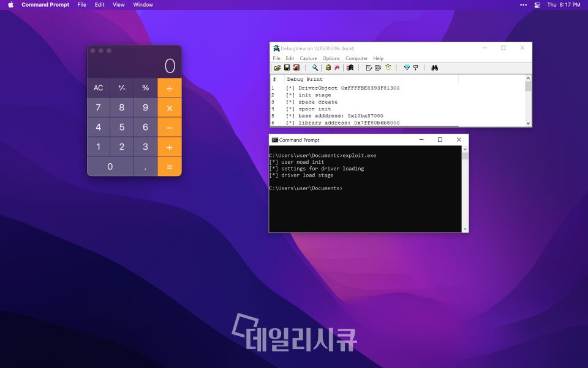Toggle the clock time format icon in DebugView
Screen dimensions: 588x368
(388, 67)
